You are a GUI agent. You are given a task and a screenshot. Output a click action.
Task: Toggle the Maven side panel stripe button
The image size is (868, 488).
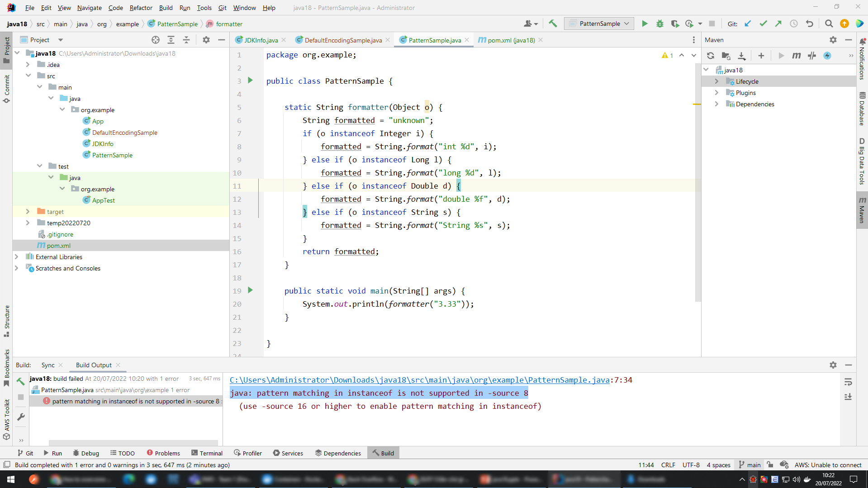pyautogui.click(x=862, y=210)
